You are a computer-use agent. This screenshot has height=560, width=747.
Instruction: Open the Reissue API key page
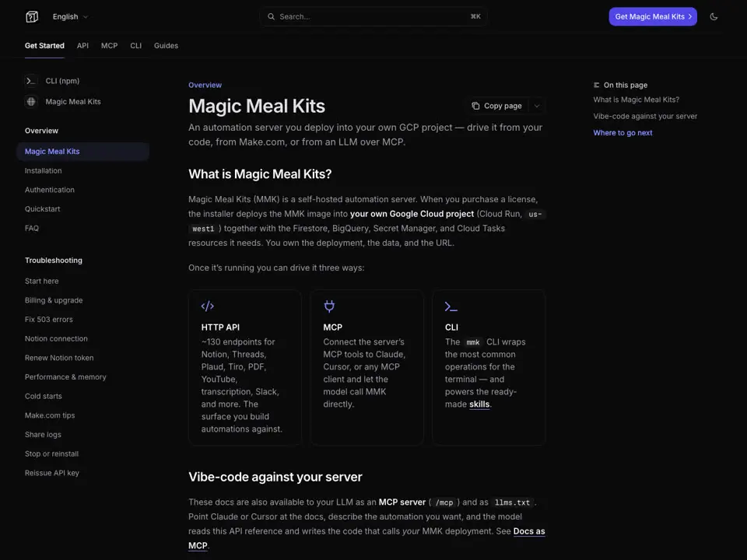pyautogui.click(x=52, y=473)
